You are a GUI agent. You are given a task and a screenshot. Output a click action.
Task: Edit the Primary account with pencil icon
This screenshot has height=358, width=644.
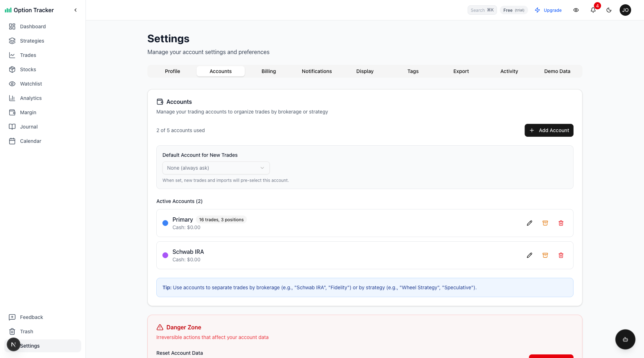[x=530, y=223]
